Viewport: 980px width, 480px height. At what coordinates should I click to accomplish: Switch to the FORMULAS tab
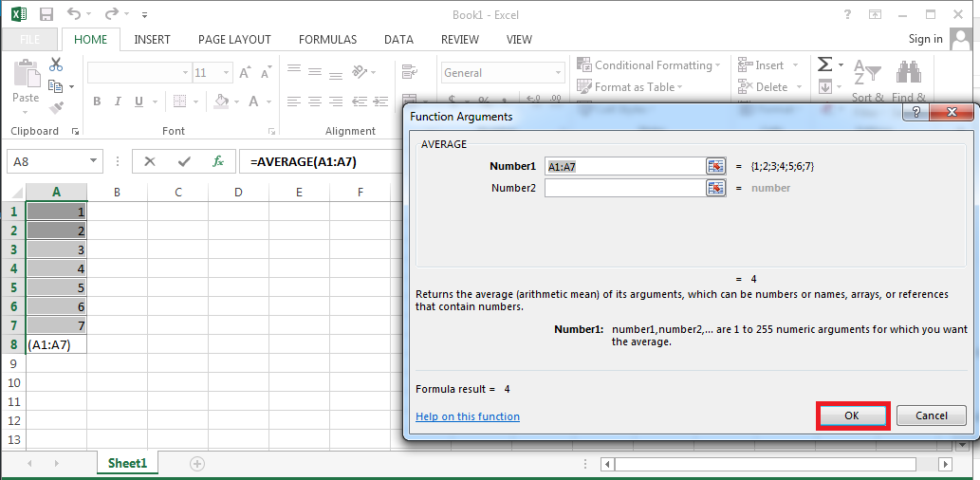[x=327, y=40]
